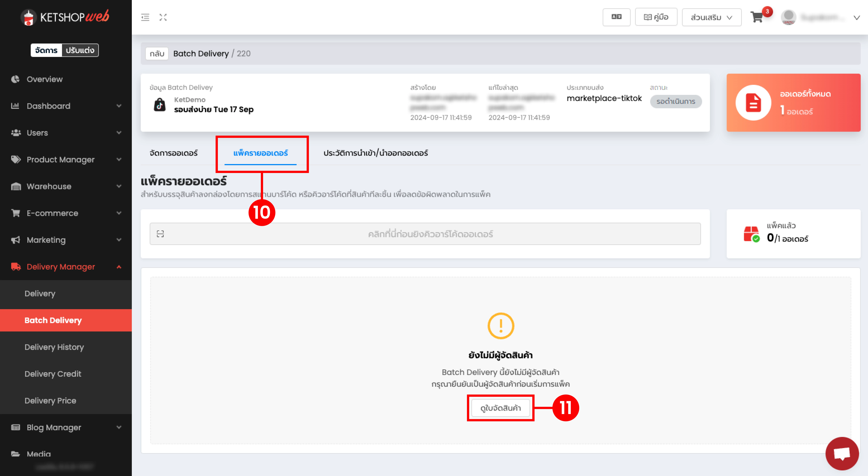Click the QR scan icon in the input
The image size is (868, 476).
click(160, 234)
